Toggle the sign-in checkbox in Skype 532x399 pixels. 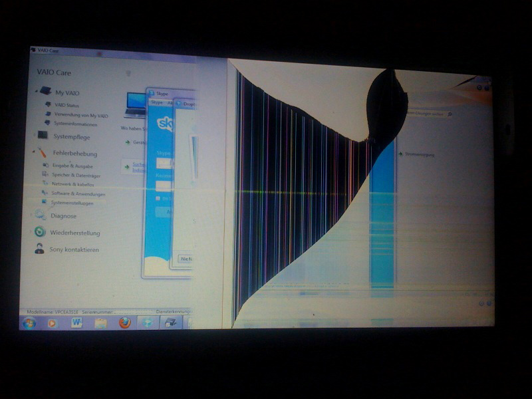158,198
